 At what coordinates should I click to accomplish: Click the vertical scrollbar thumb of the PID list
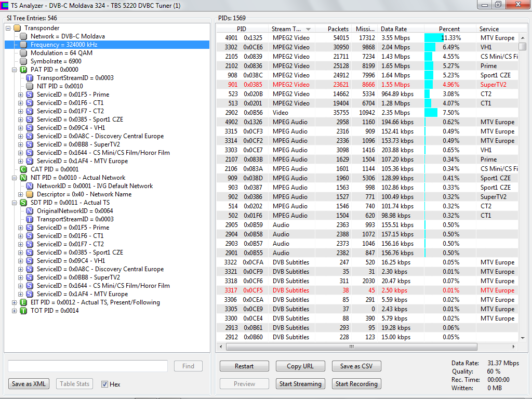[523, 46]
